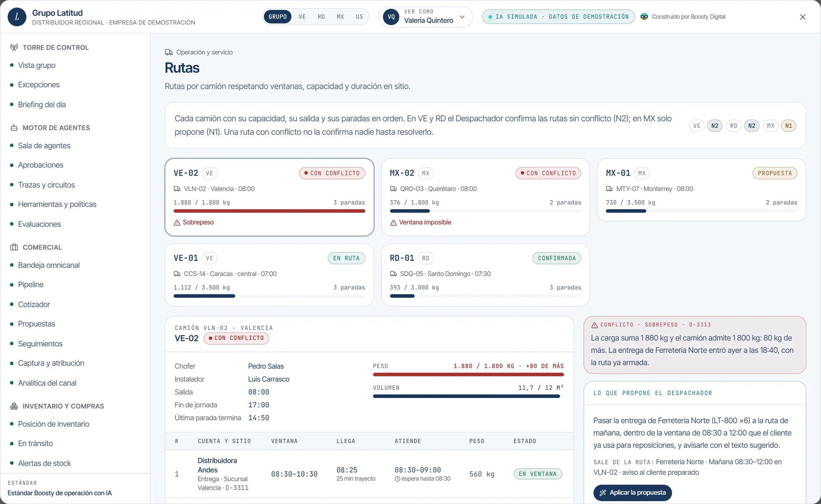The width and height of the screenshot is (821, 504).
Task: Open Estándar Boosty de operación con IA link
Action: point(60,493)
